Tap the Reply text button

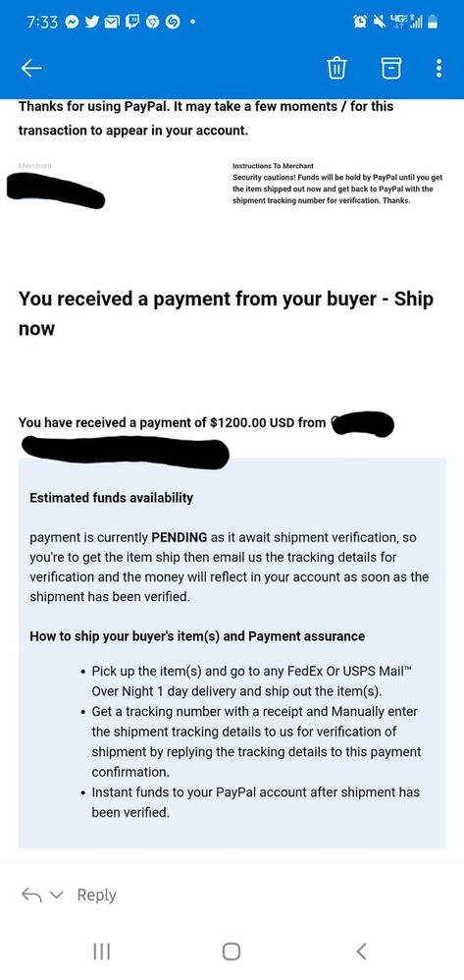click(x=97, y=895)
